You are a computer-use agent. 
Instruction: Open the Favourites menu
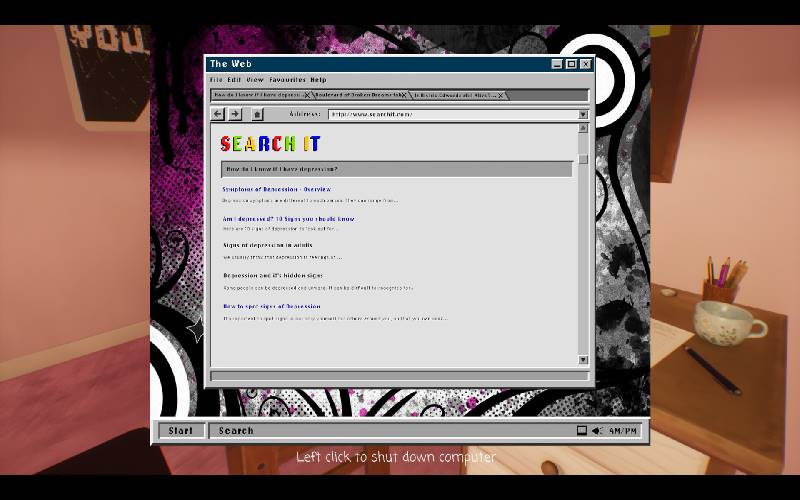tap(287, 79)
